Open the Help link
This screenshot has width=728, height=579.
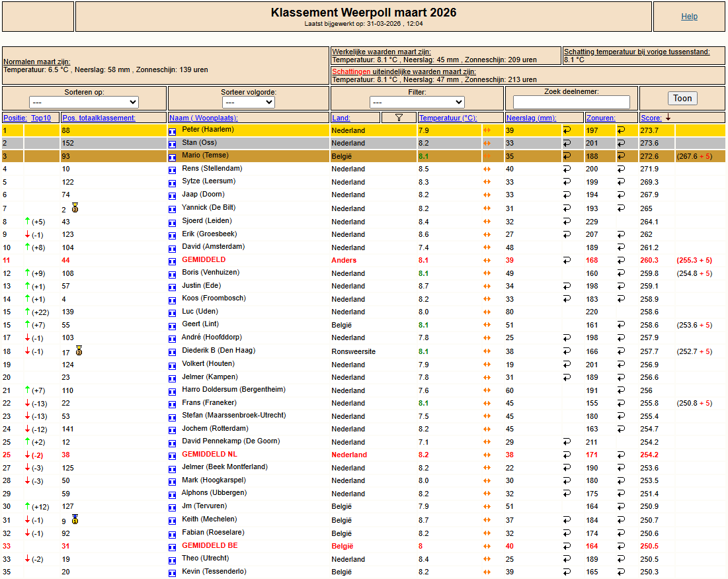[689, 17]
